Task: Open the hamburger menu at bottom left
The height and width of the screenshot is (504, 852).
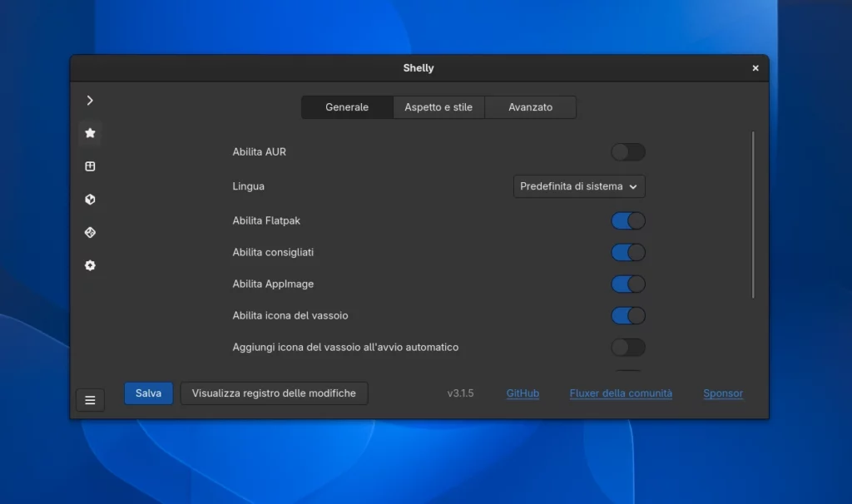Action: coord(90,400)
